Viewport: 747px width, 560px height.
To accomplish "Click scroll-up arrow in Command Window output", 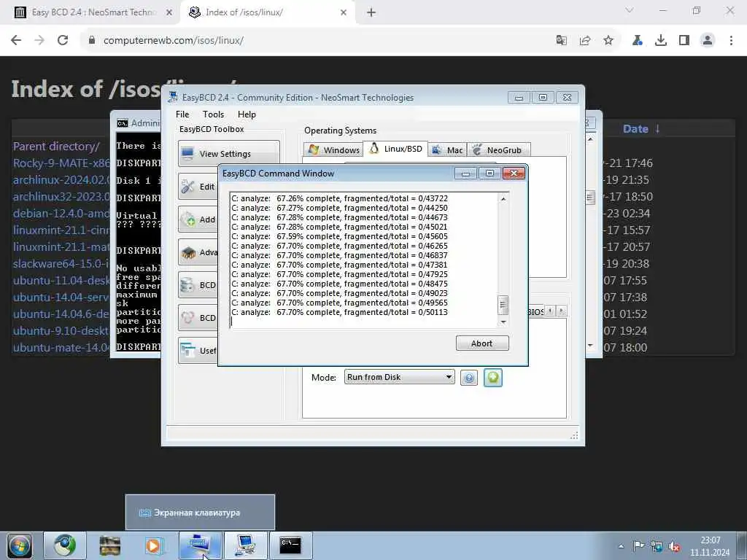I will [503, 198].
